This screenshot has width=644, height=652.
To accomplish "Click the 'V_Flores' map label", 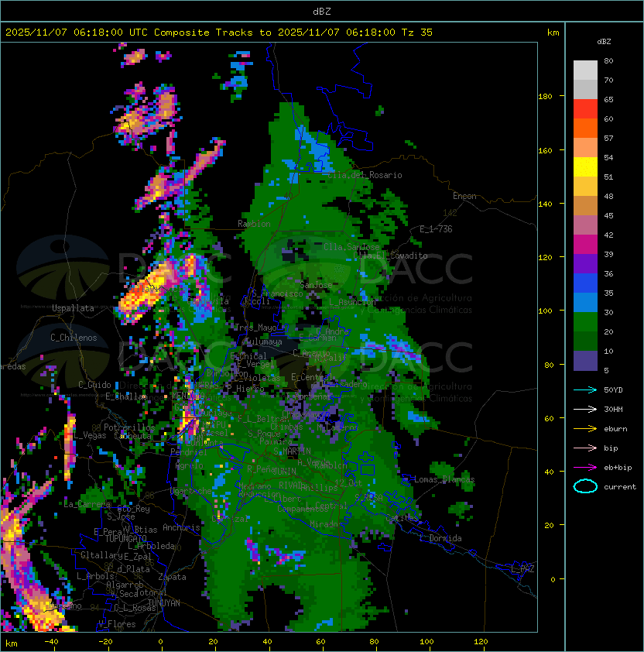I will click(117, 624).
